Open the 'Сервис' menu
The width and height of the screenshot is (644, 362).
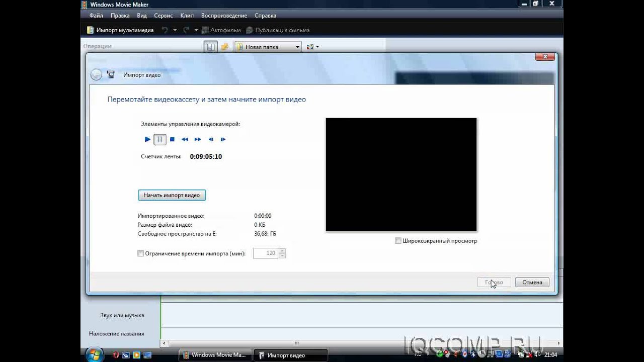click(164, 16)
